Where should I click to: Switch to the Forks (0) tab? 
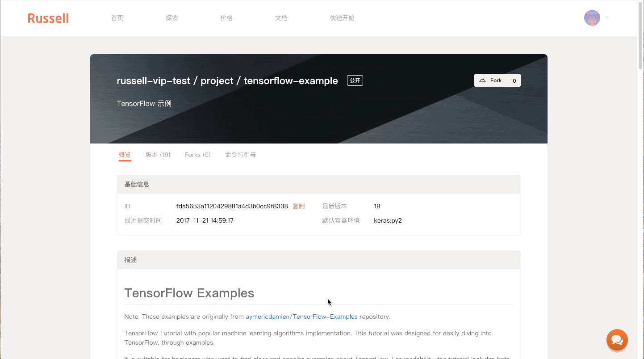197,155
